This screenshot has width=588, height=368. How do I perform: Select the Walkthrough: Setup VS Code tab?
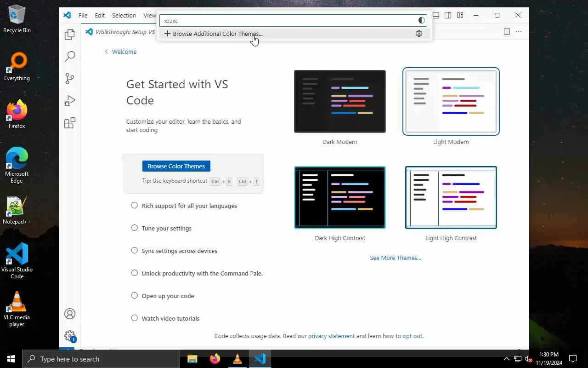point(120,32)
